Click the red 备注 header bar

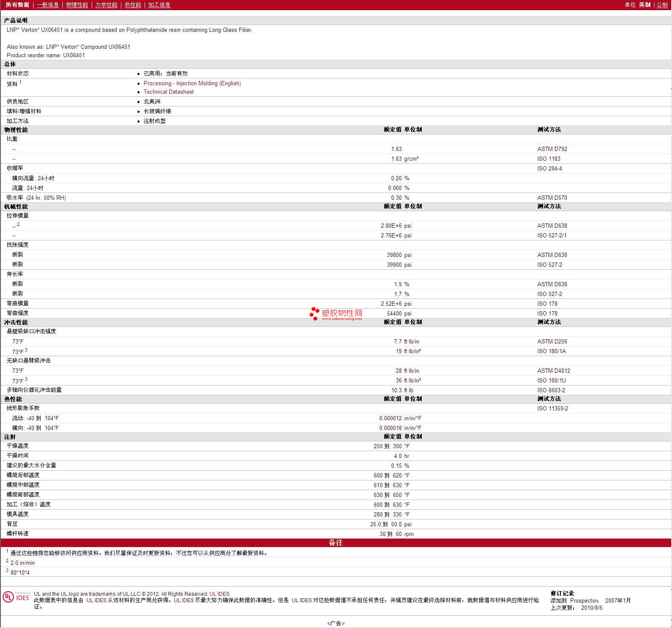point(336,543)
